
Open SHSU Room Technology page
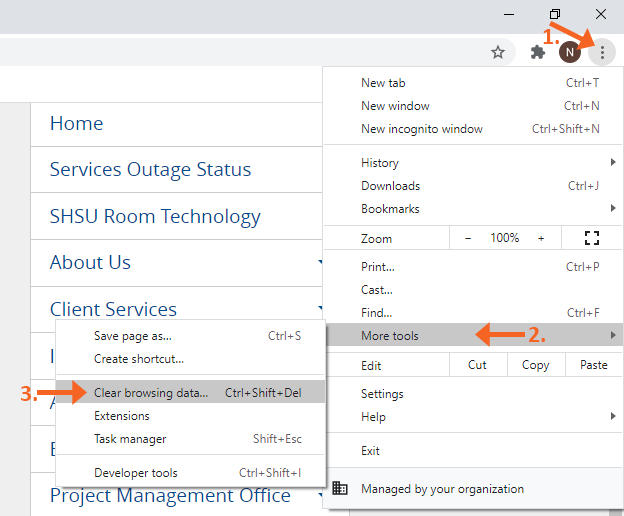click(155, 216)
